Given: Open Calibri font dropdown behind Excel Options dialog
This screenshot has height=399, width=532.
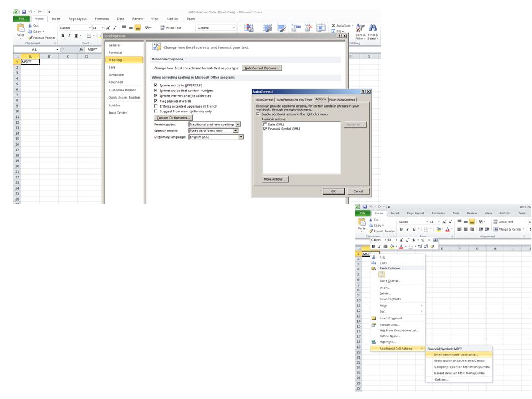Looking at the screenshot, I should point(90,28).
